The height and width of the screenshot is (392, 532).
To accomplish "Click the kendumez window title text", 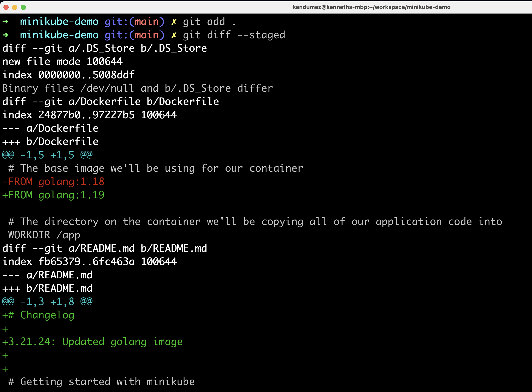I will point(372,7).
